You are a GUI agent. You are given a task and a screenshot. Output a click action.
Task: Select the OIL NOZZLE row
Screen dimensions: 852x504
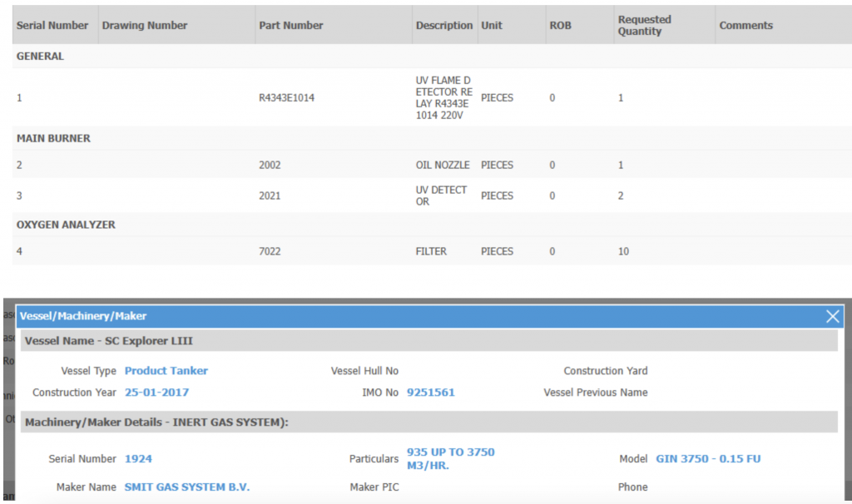tap(442, 166)
